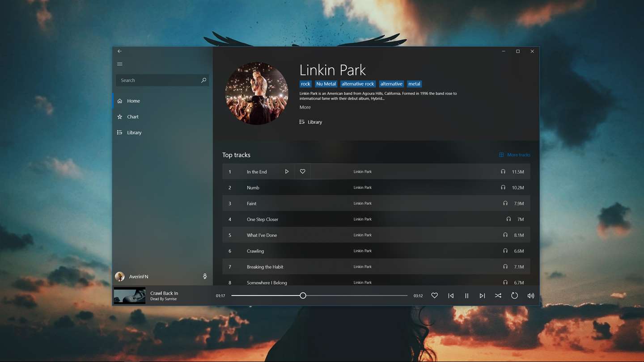Open the hamburger navigation menu
The image size is (644, 362).
pos(119,64)
